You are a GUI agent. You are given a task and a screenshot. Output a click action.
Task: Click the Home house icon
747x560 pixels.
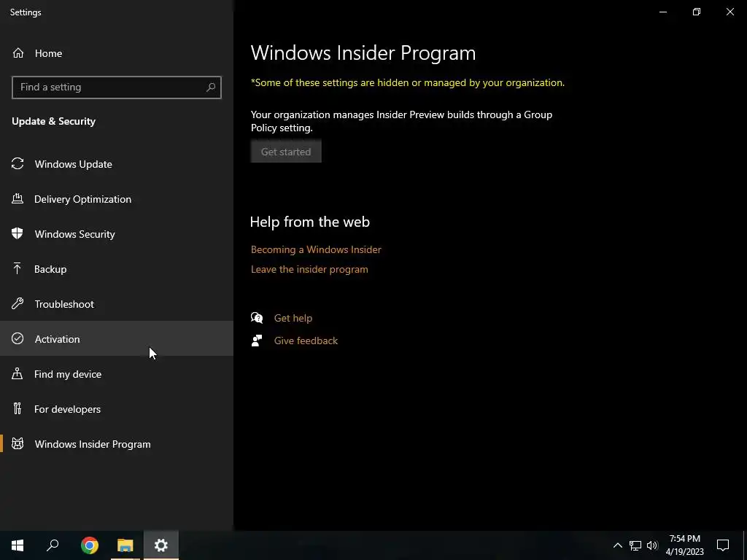(18, 52)
